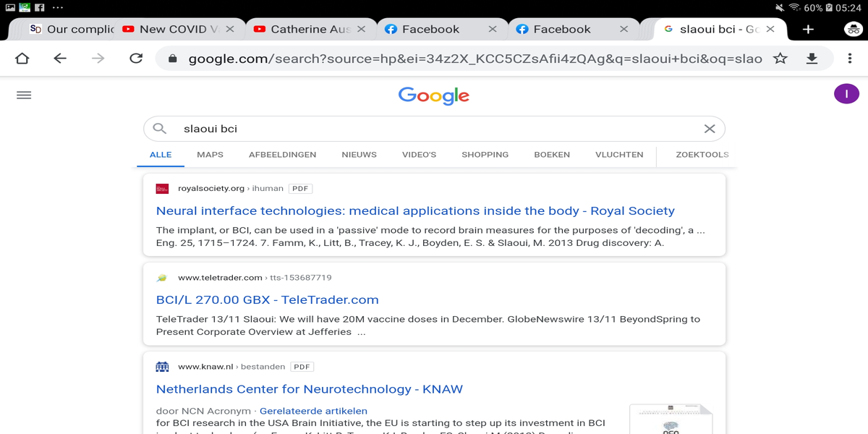Open the Chrome home page icon
The width and height of the screenshot is (868, 434).
[22, 59]
